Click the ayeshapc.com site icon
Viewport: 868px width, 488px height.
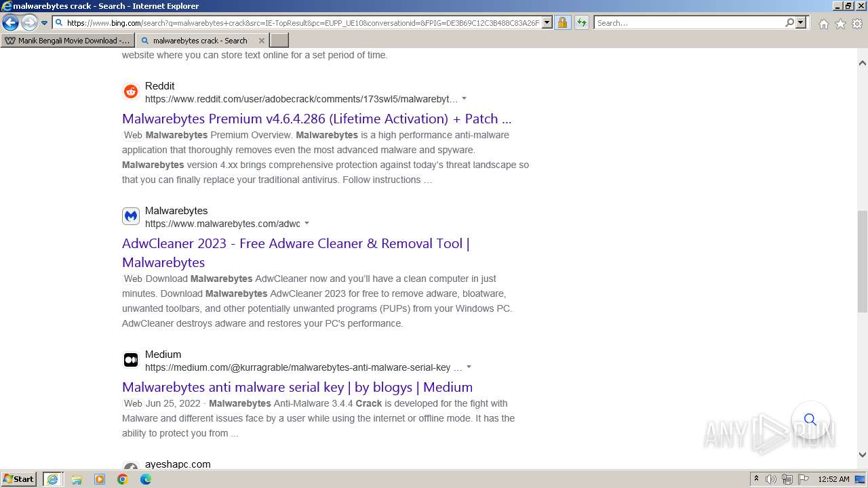[x=131, y=467]
